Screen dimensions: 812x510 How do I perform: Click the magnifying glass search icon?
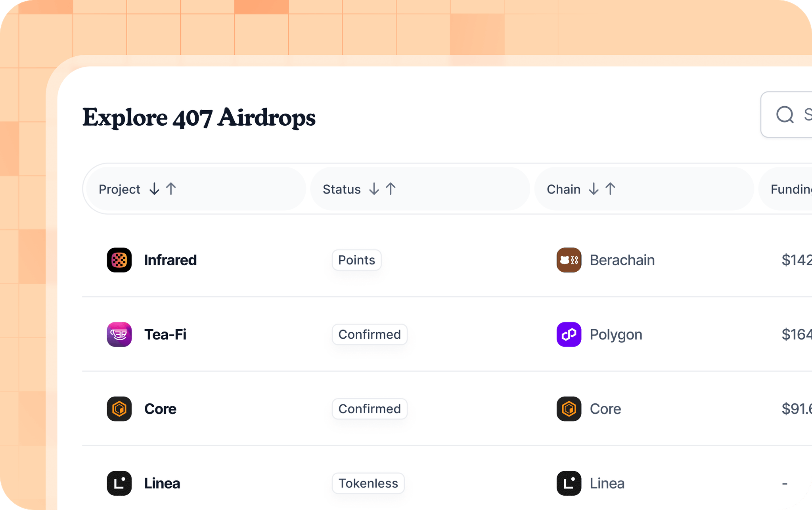pos(784,115)
